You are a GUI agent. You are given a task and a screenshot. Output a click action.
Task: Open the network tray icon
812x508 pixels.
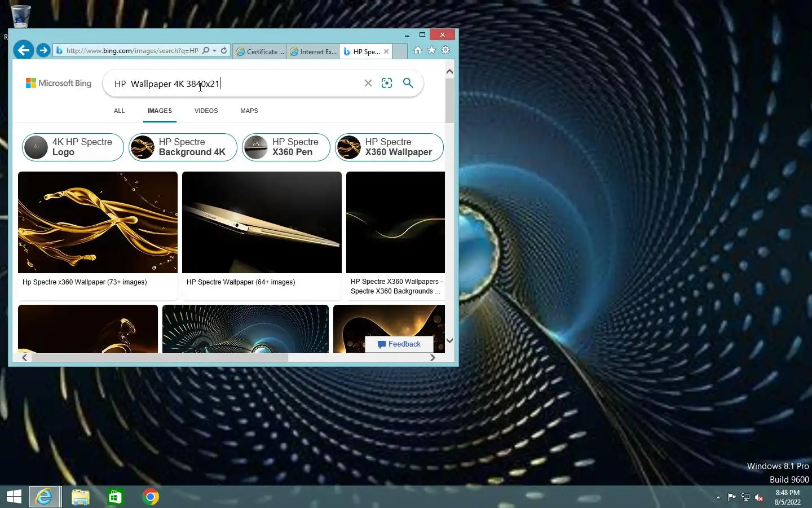(745, 497)
